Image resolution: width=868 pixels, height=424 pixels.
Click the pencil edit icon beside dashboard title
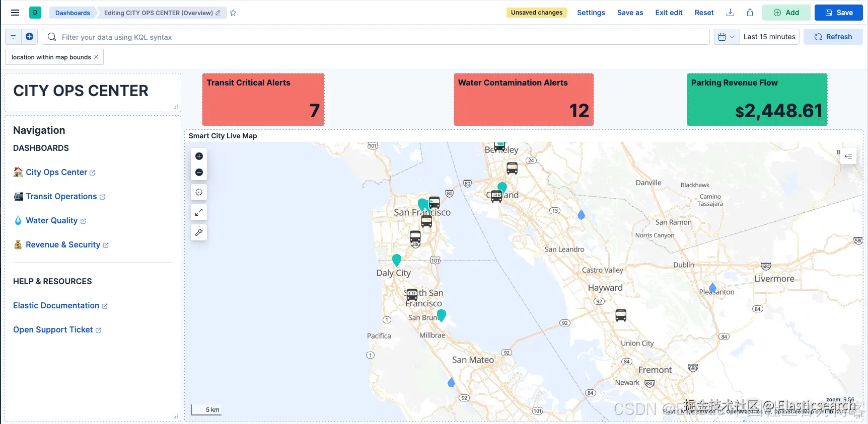point(218,13)
